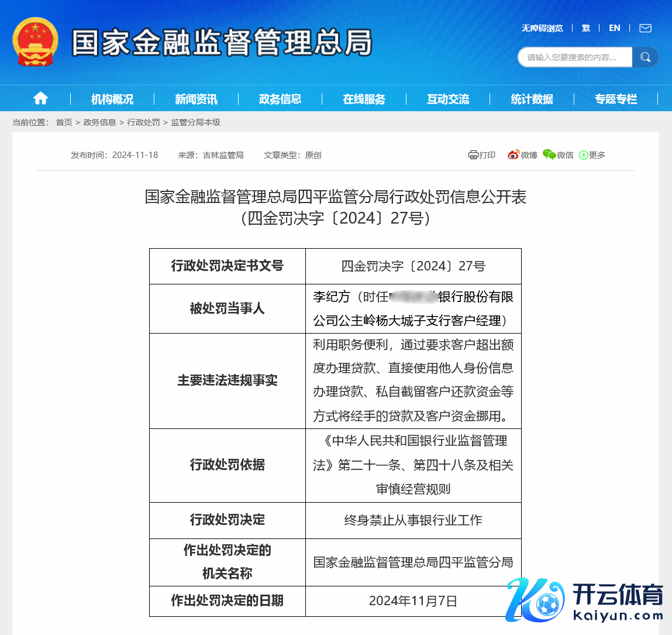Click 行政处罚 breadcrumb link
This screenshot has height=635, width=672.
click(143, 122)
